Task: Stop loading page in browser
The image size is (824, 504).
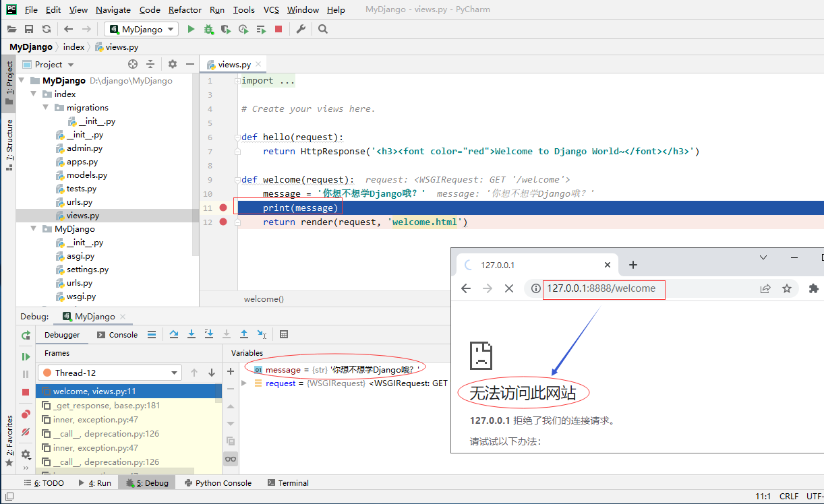Action: click(x=509, y=288)
